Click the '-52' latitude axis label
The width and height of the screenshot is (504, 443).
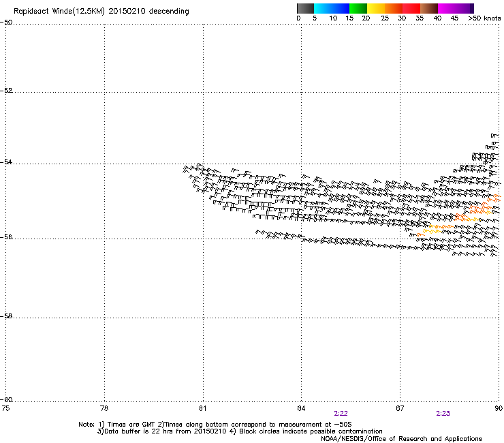coord(6,91)
